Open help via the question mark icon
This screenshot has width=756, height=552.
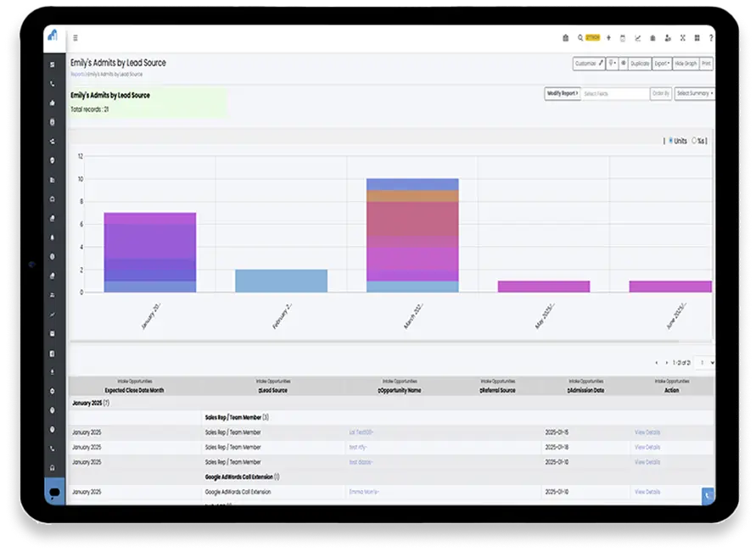click(x=711, y=38)
